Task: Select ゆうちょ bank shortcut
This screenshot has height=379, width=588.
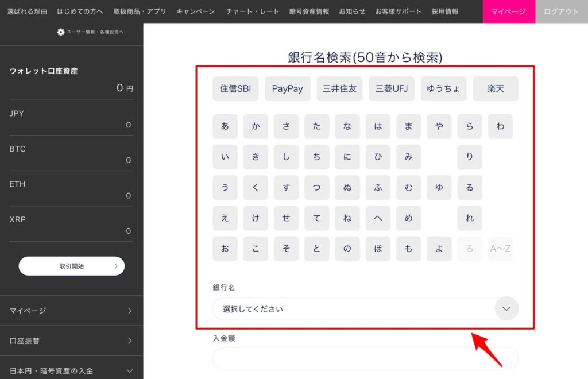Action: [444, 89]
